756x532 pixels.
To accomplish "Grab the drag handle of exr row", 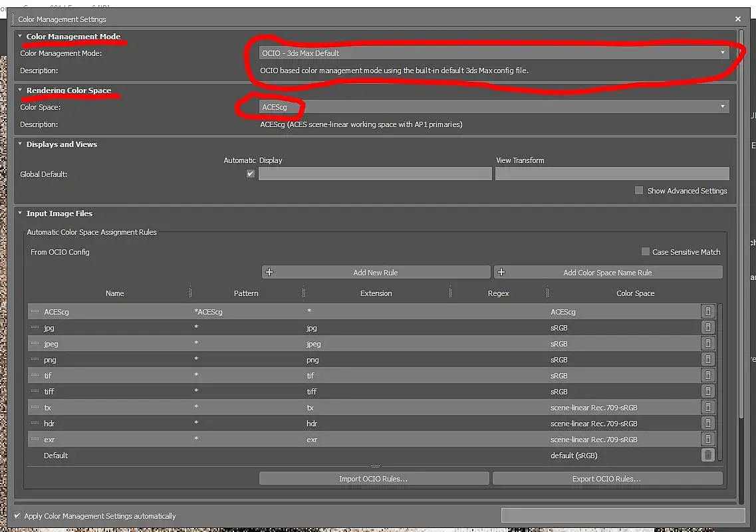I will pyautogui.click(x=35, y=439).
